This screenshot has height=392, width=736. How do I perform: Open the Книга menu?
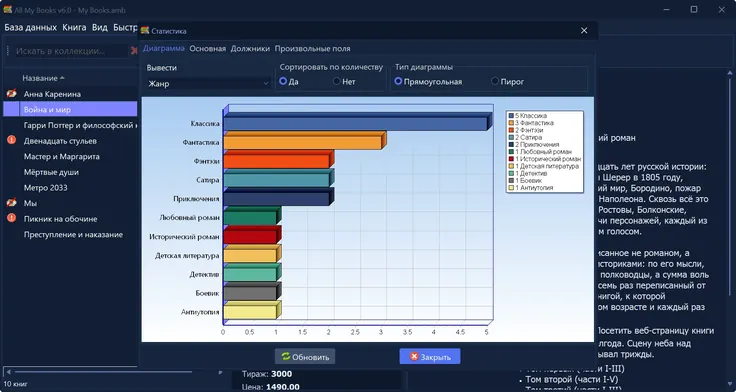coord(74,27)
